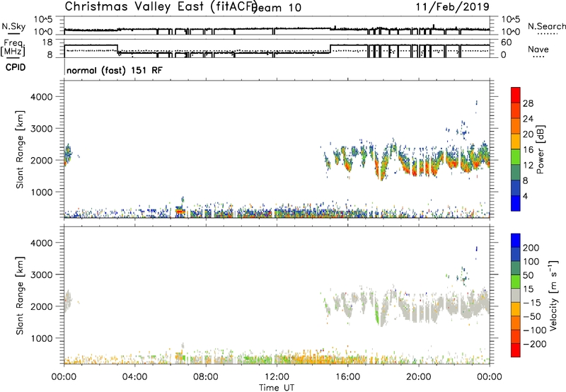Screen dimensions: 566x392
Task: Click the "Nave" legend label
Action: click(538, 49)
